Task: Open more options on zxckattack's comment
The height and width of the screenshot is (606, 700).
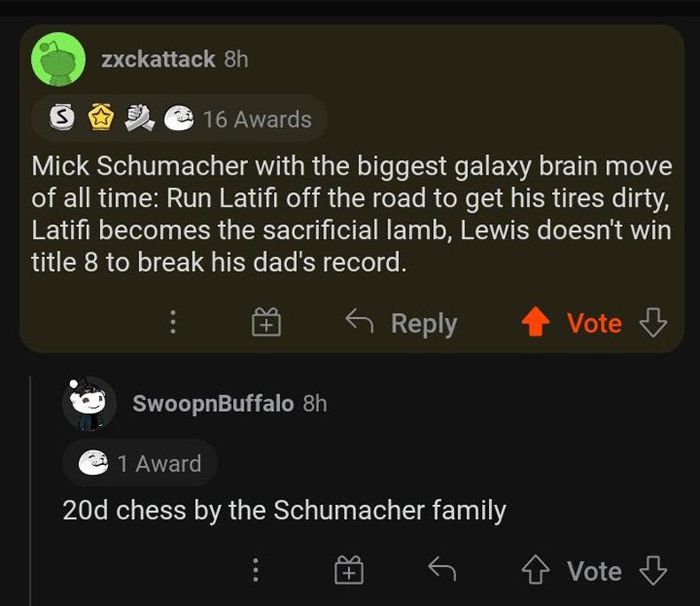Action: pyautogui.click(x=173, y=323)
